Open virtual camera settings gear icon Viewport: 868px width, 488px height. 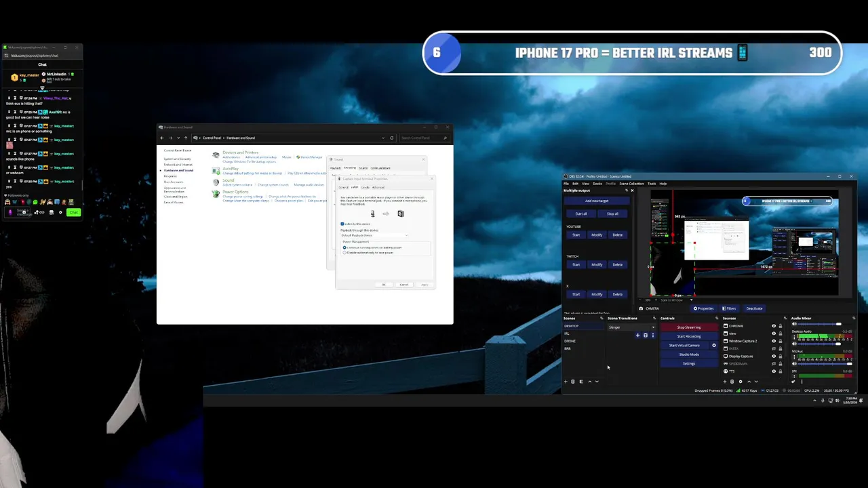pos(714,346)
